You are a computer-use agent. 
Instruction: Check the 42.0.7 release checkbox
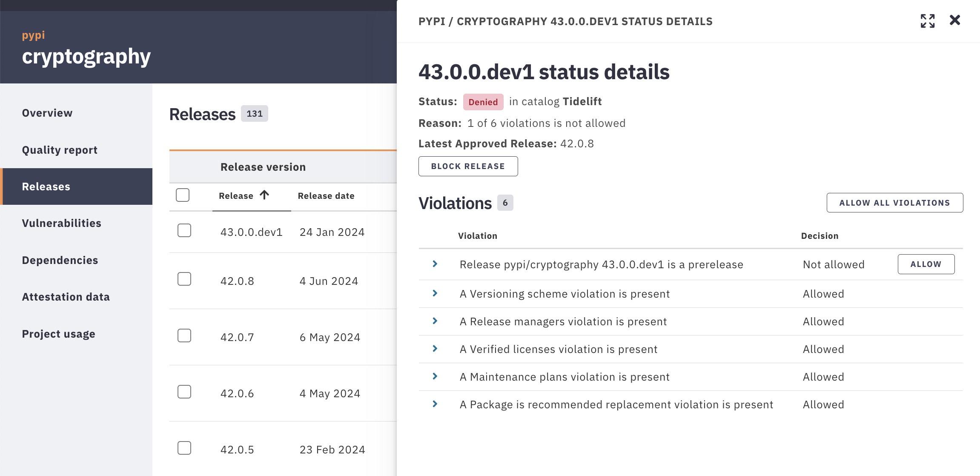[x=184, y=335]
